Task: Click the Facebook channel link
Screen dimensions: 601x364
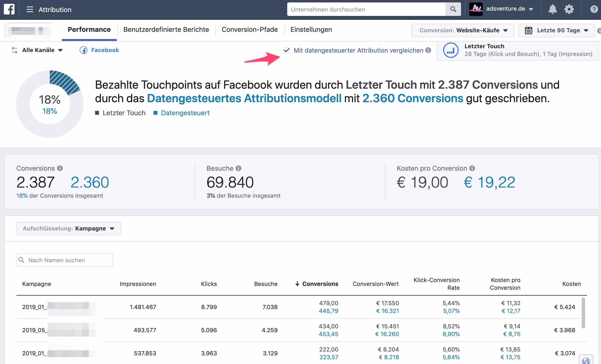Action: [x=105, y=50]
